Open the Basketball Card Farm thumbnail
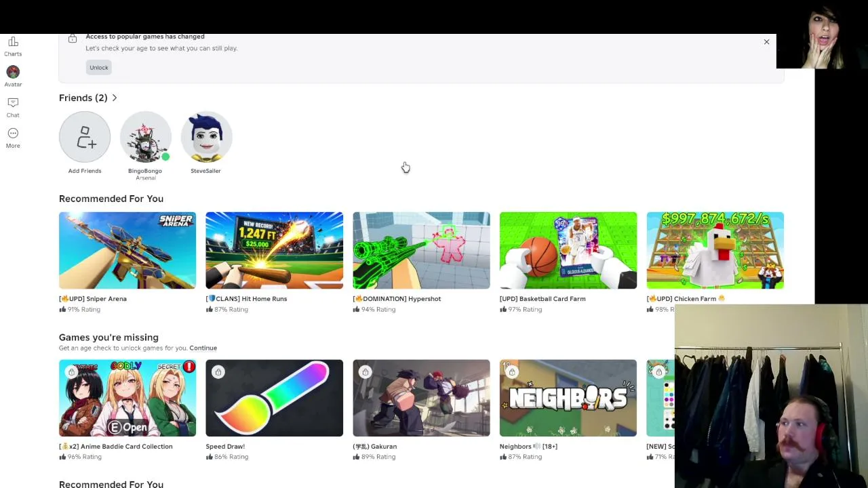The width and height of the screenshot is (868, 488). 568,250
